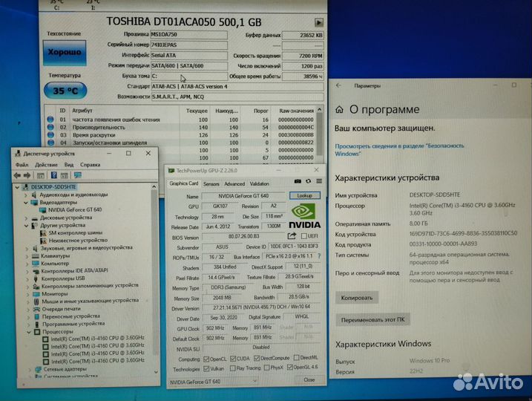Viewport: 532px width, 401px height.
Task: Expand Аудиовходы и аудиовыходы node
Action: pyautogui.click(x=26, y=195)
